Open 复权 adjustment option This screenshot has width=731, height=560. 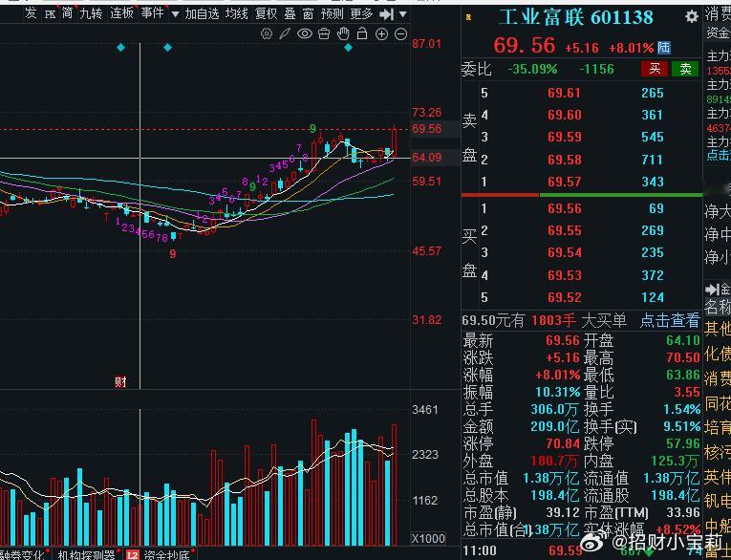coord(267,13)
